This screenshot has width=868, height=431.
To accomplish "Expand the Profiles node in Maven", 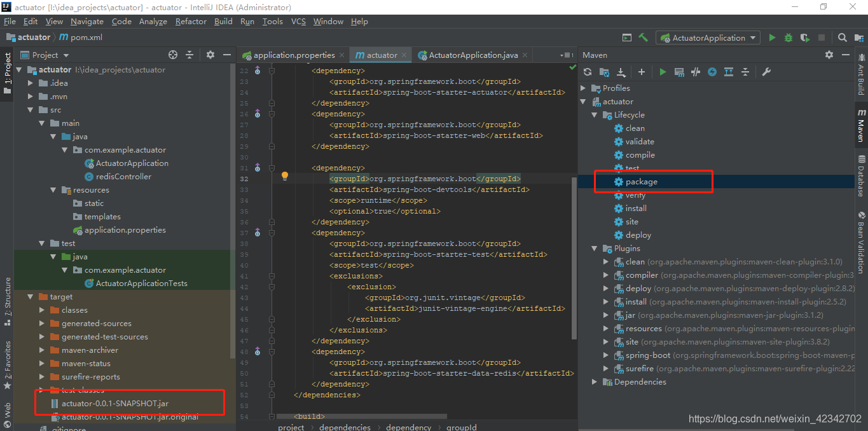I will point(584,88).
